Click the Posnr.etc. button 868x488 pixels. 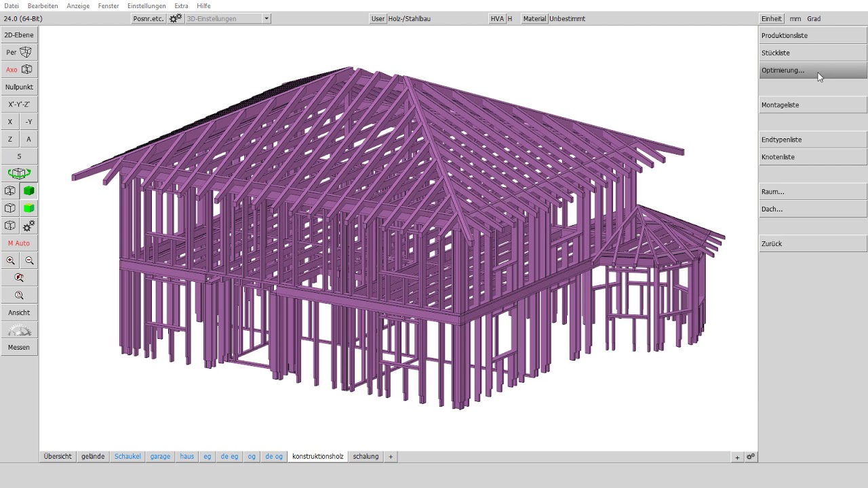[149, 18]
